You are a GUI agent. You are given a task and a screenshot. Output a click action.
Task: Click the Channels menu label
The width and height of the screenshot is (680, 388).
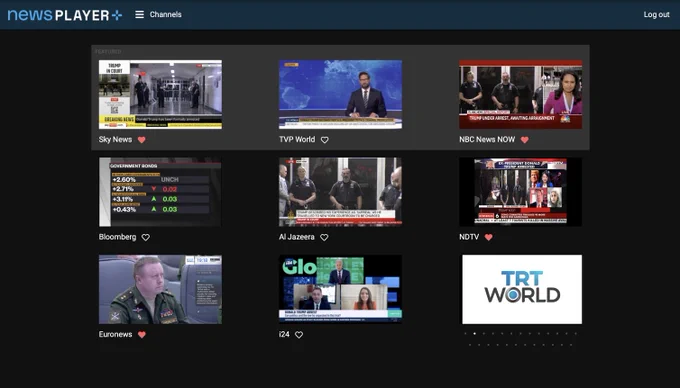click(166, 15)
